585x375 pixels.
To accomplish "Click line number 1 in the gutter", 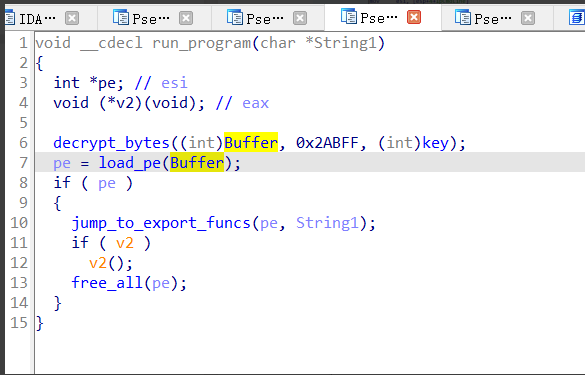I will pyautogui.click(x=23, y=43).
